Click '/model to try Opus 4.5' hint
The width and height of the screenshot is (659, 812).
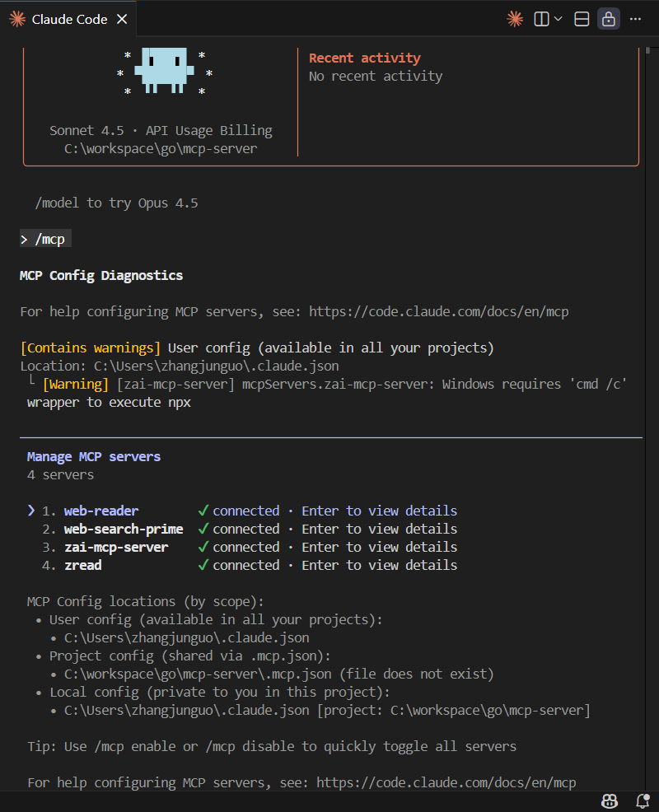coord(117,203)
